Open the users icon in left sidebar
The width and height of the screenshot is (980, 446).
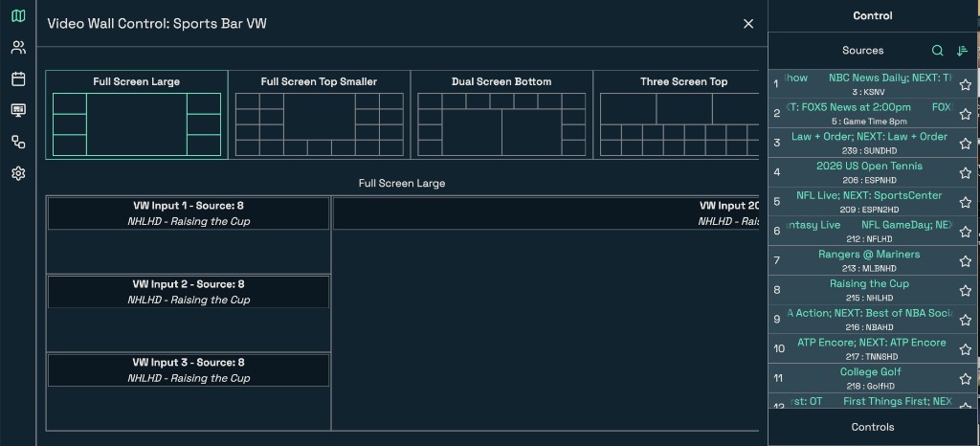18,48
